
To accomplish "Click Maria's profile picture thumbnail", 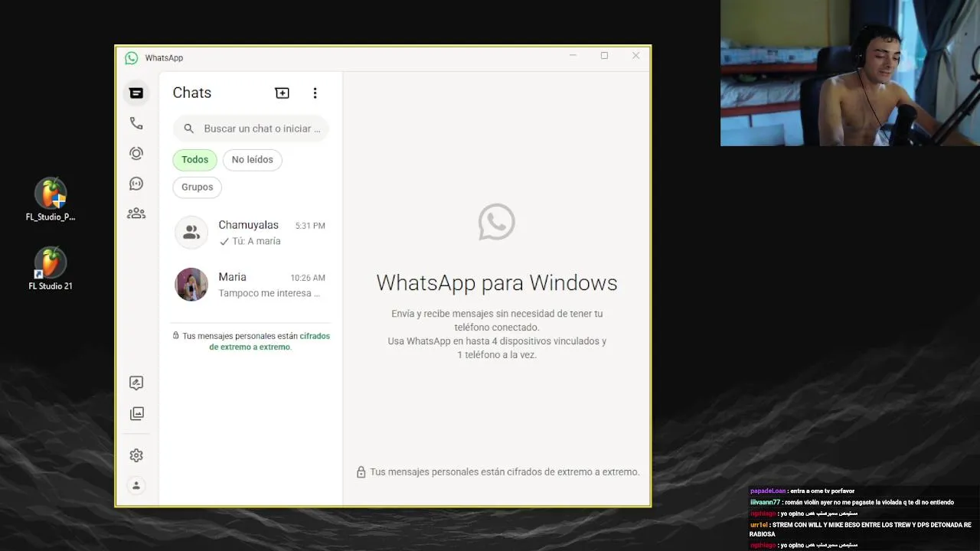I will coord(191,285).
